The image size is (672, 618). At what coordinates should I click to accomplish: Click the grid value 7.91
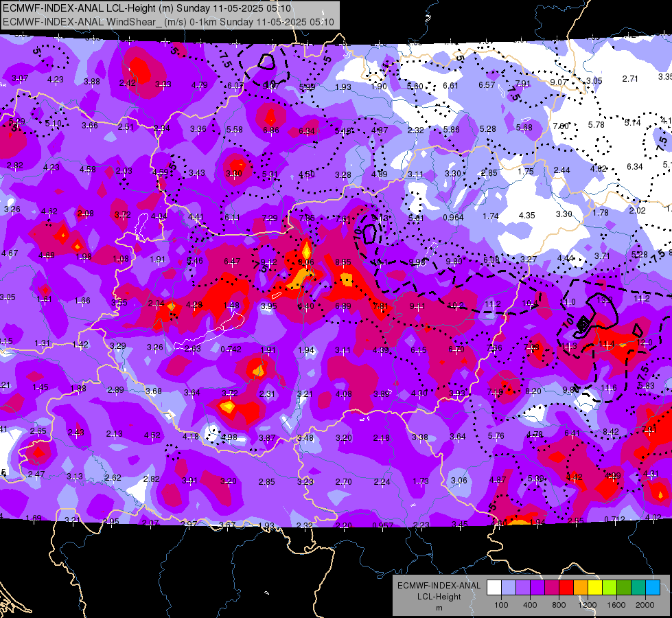pyautogui.click(x=523, y=84)
